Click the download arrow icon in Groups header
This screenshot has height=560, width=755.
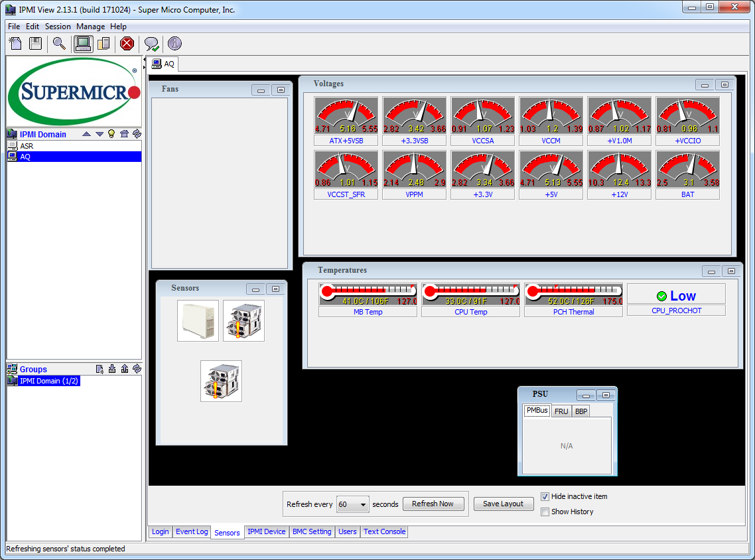coord(112,369)
